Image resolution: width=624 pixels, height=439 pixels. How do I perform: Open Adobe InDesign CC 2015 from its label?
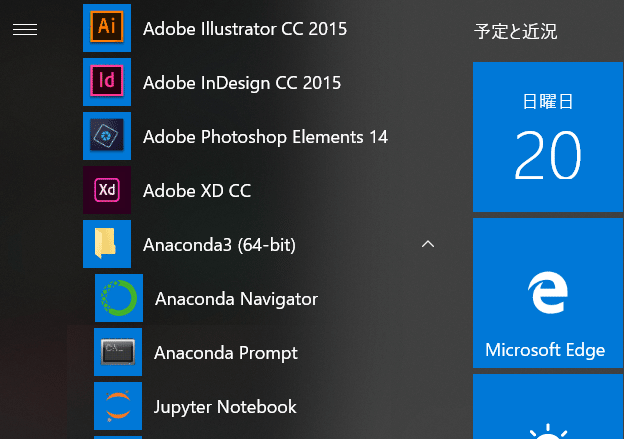point(242,82)
